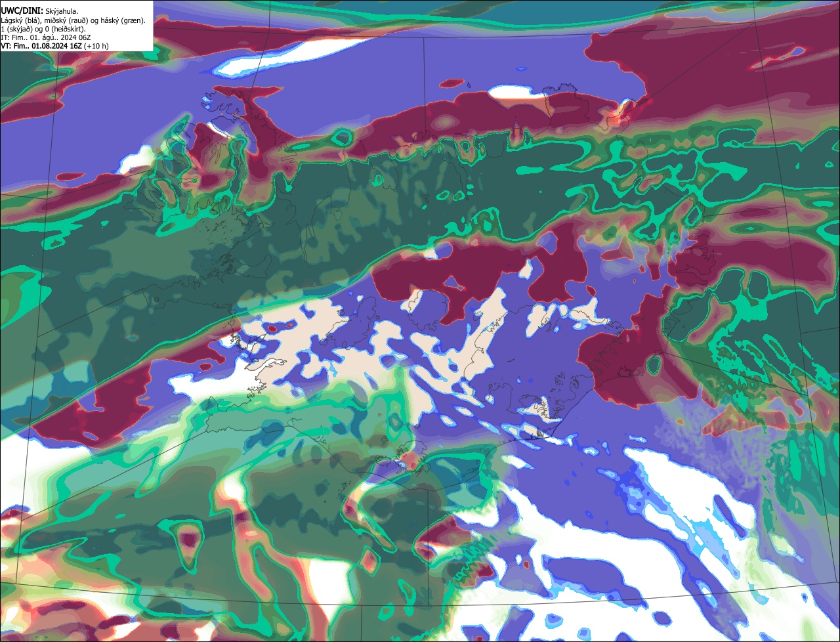The image size is (840, 642).
Task: Click the 'VT: Fim.. 01.08.2024 16Z (+10 h)' line
Action: (x=55, y=46)
